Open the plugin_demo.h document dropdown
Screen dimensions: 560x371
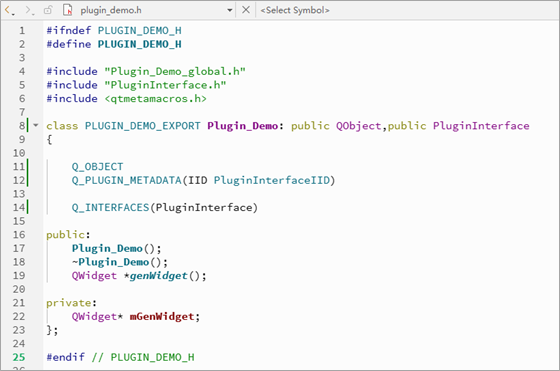pos(230,10)
